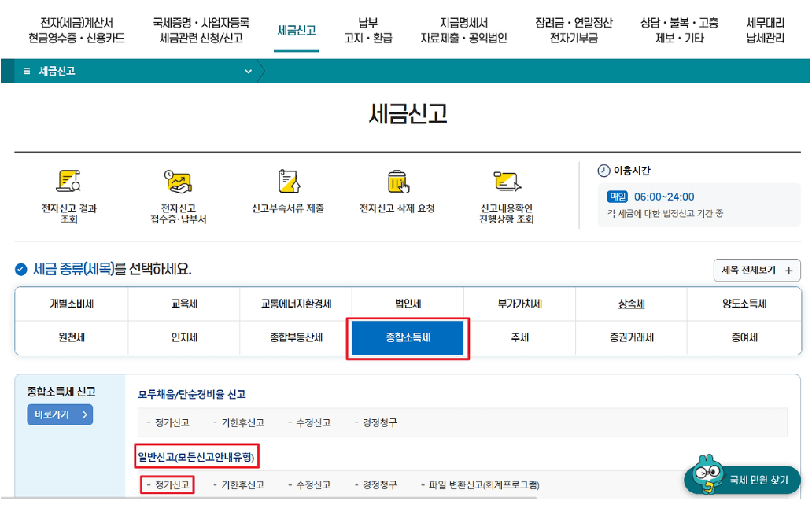812x512 pixels.
Task: Select the 신고부속서류 제출 document icon
Action: [x=289, y=184]
